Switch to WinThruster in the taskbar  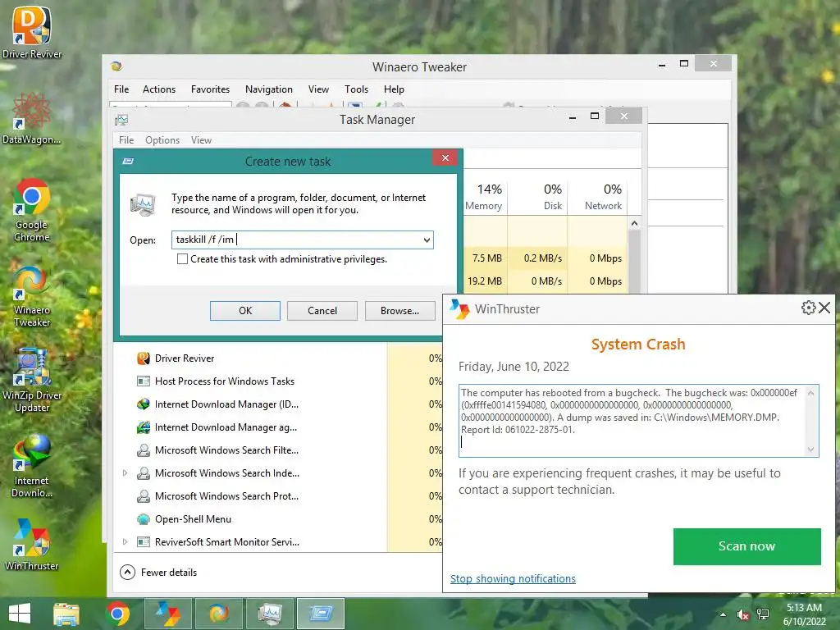tap(167, 614)
